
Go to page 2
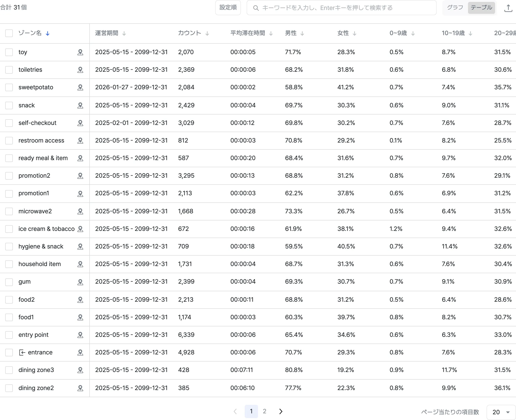pos(264,411)
